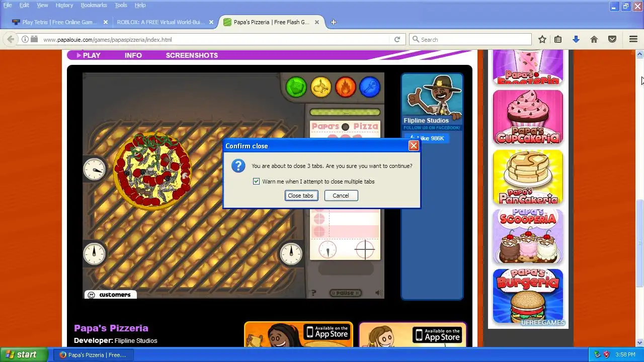644x362 pixels.
Task: Open the Firefox hamburger menu
Action: point(633,39)
